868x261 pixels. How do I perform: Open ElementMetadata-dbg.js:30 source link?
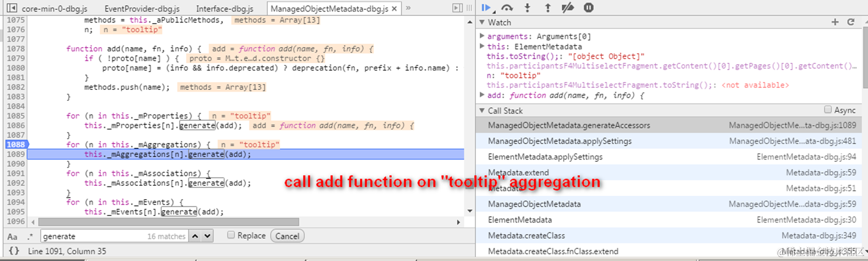(x=806, y=220)
